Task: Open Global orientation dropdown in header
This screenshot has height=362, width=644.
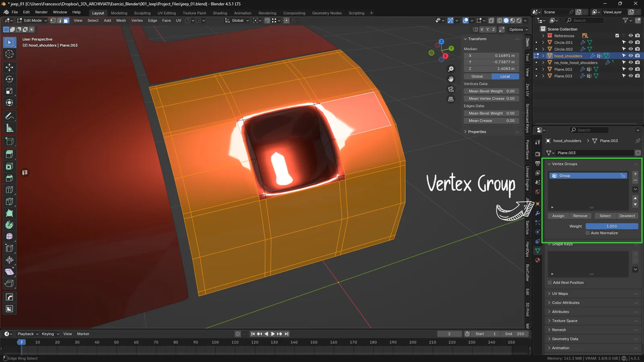Action: pyautogui.click(x=237, y=21)
